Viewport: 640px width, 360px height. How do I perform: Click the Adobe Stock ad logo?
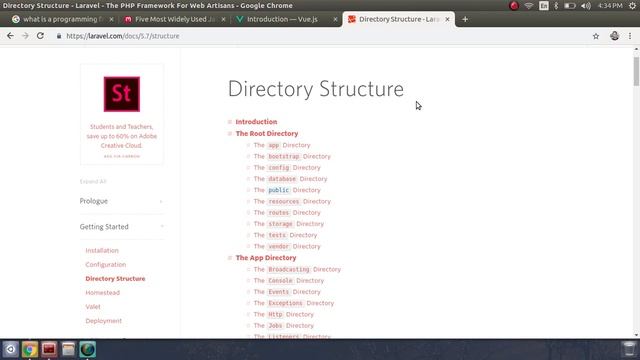point(122,94)
